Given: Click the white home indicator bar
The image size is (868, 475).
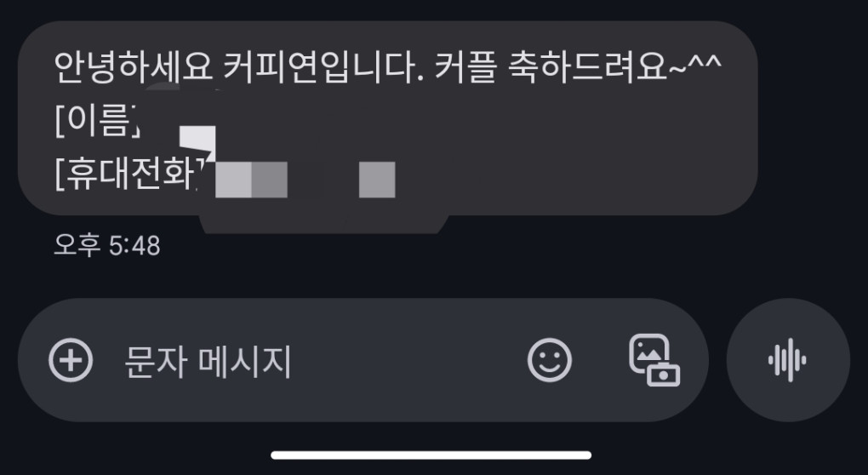Looking at the screenshot, I should [431, 455].
